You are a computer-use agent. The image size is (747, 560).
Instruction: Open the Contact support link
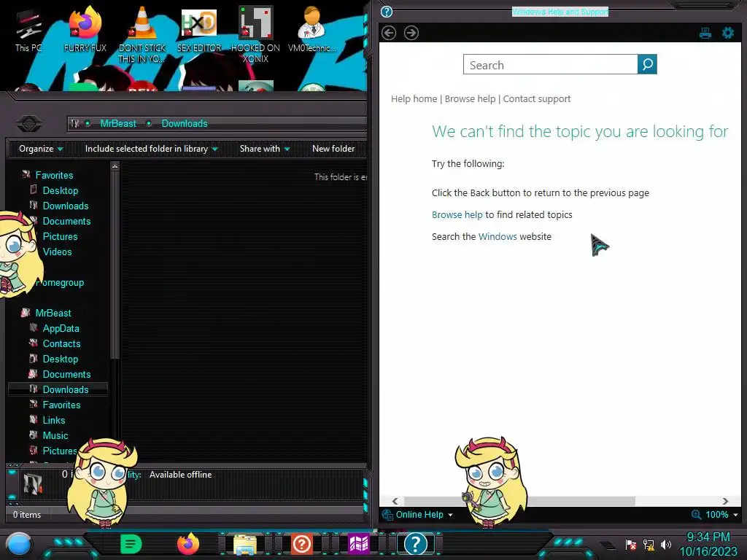click(537, 98)
